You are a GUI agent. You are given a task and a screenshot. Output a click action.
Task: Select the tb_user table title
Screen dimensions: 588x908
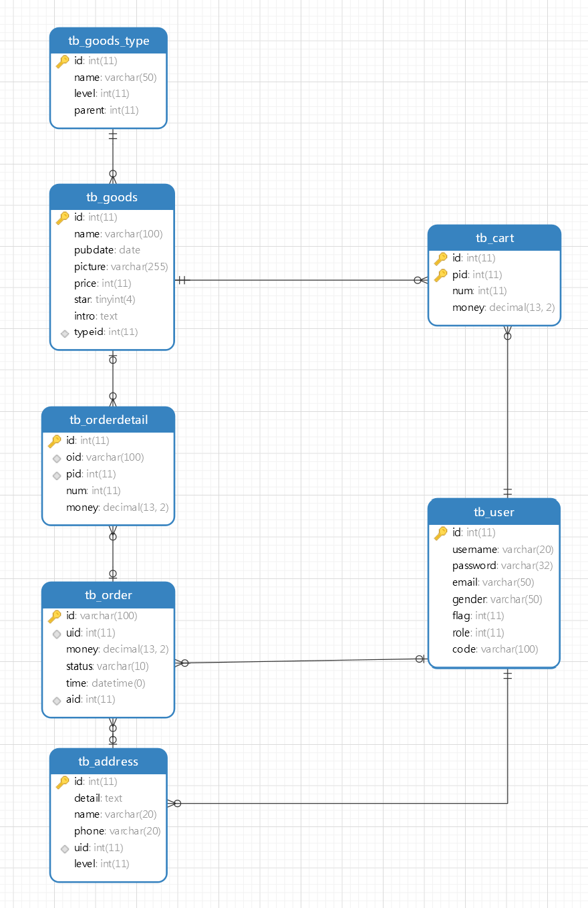494,512
